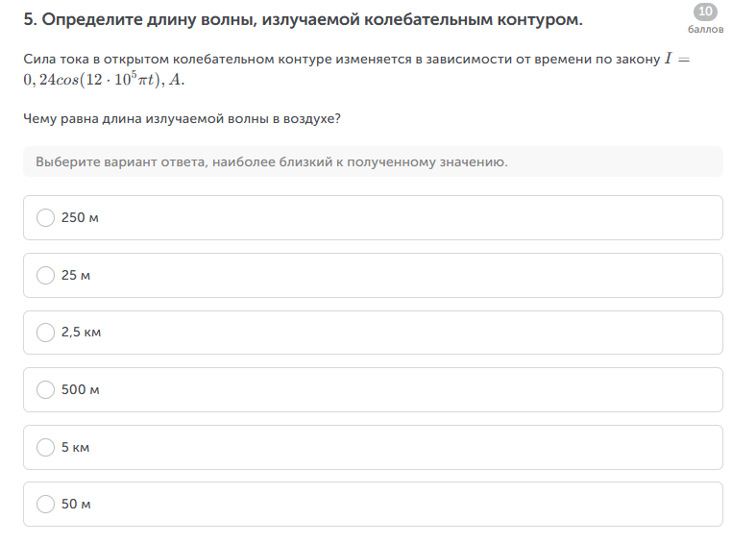This screenshot has height=544, width=756.
Task: Click the gray 10 points badge
Action: [x=705, y=12]
